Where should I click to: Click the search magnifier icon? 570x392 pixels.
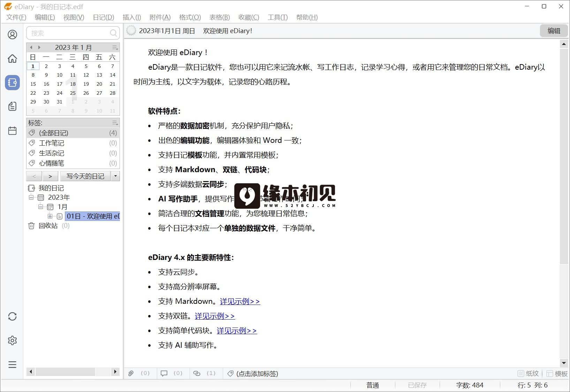click(x=113, y=33)
